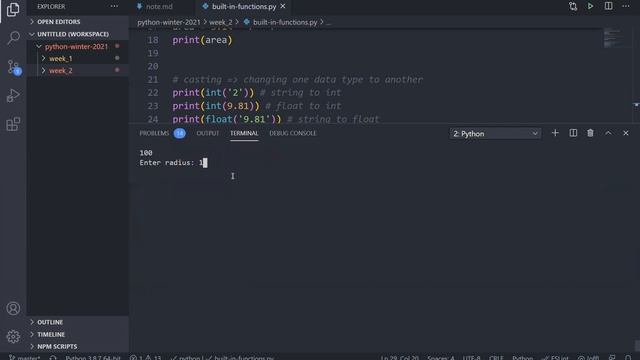Click errors and warnings count in status bar

(x=146, y=358)
